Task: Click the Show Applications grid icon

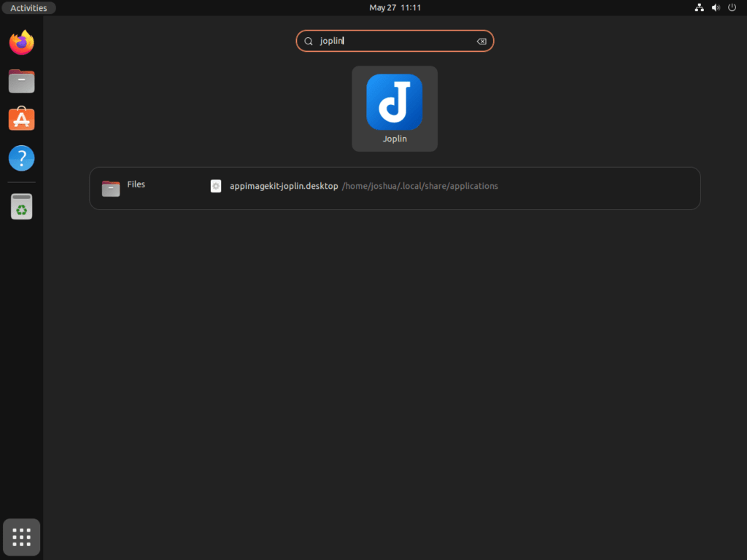Action: [x=21, y=537]
